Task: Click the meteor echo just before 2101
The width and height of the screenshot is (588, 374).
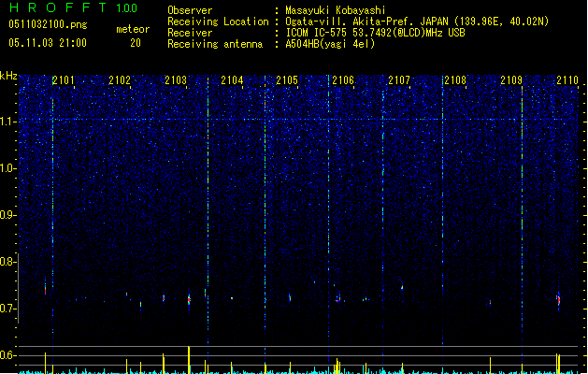Action: click(x=46, y=287)
